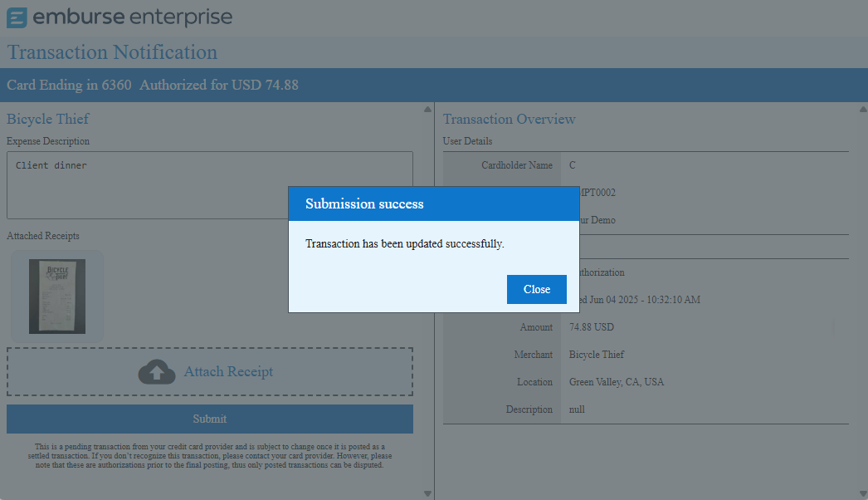Screen dimensions: 868x500
Task: Select 'Authorized for USD 74.88' text
Action: click(219, 85)
